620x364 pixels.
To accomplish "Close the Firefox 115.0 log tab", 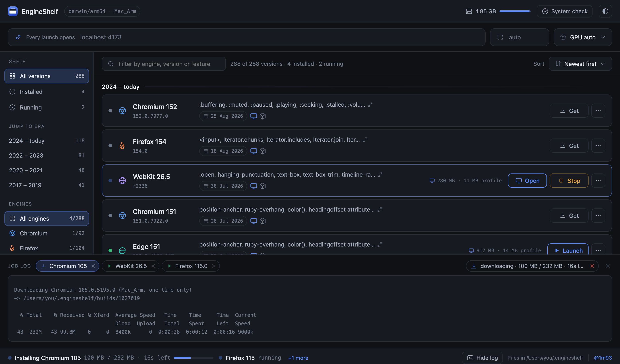I will click(213, 266).
